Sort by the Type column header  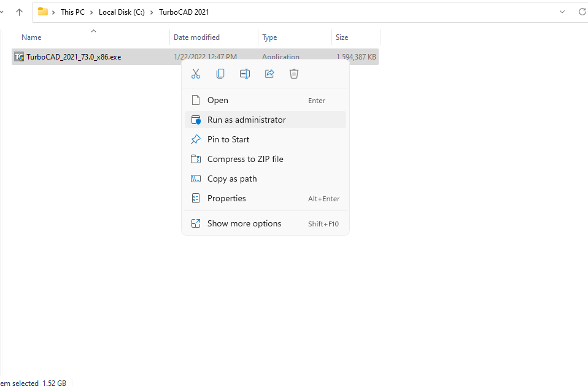click(269, 37)
